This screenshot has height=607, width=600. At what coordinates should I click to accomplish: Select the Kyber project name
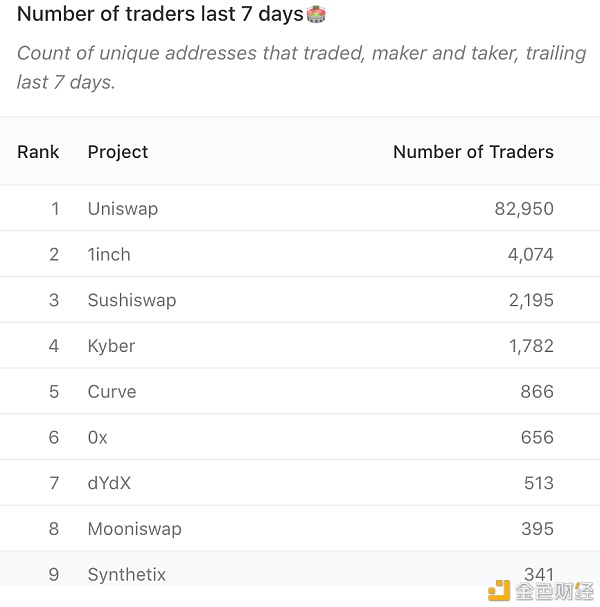[111, 346]
